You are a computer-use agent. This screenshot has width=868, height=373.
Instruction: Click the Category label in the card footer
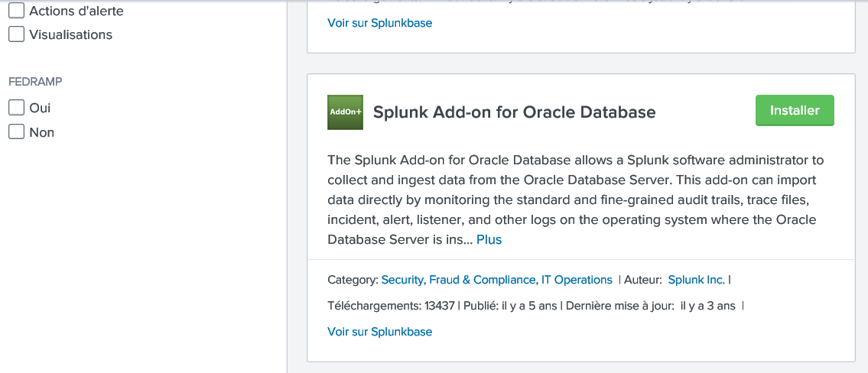pyautogui.click(x=353, y=280)
